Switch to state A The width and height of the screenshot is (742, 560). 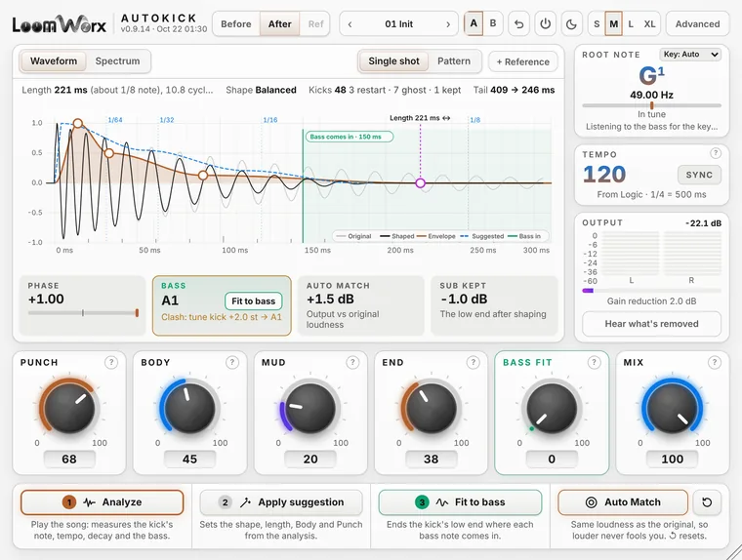tap(474, 23)
